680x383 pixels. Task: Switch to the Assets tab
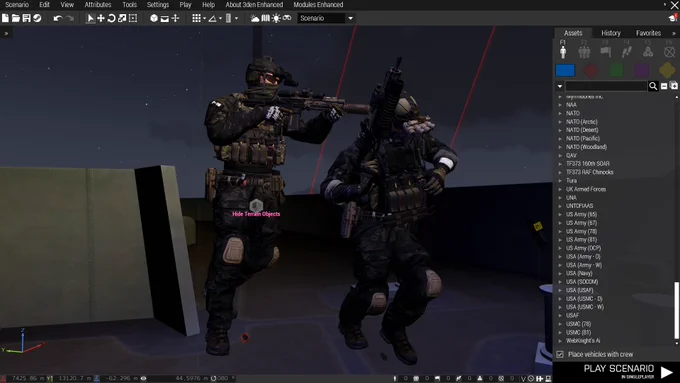tap(573, 33)
